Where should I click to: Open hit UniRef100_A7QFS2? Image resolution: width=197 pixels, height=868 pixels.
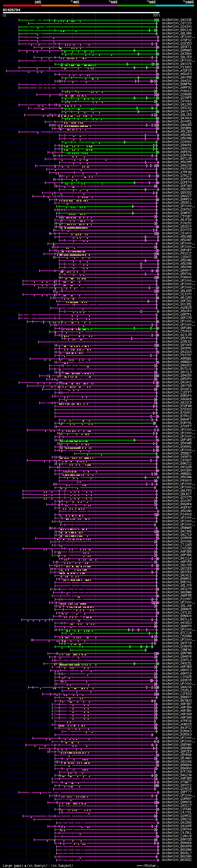177,40
